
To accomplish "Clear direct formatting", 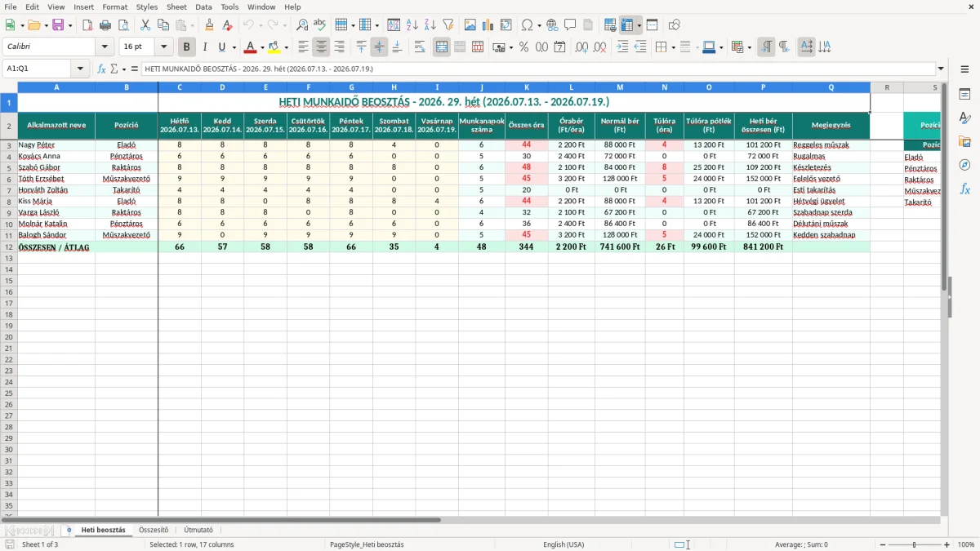I will (227, 25).
